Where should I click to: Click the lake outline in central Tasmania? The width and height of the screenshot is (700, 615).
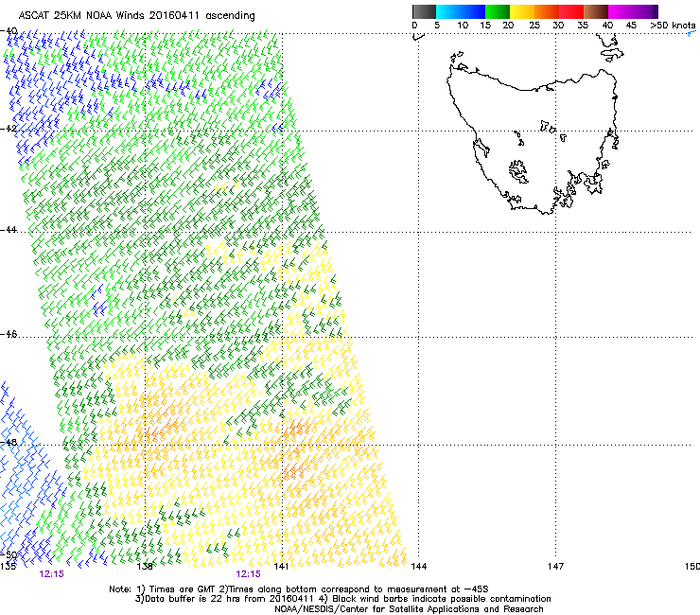(518, 171)
